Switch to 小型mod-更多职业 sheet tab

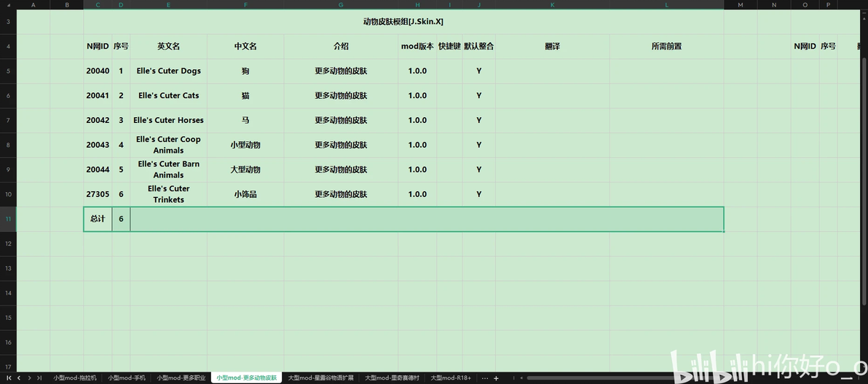pos(181,378)
